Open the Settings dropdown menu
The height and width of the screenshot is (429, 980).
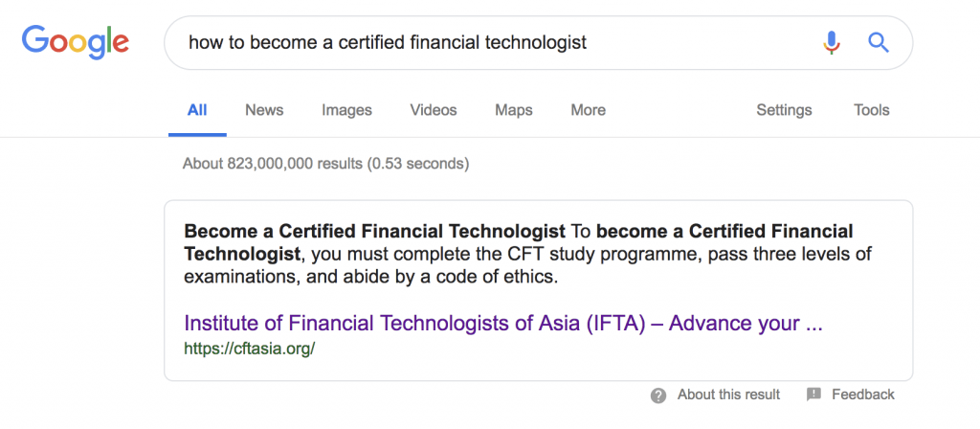785,111
